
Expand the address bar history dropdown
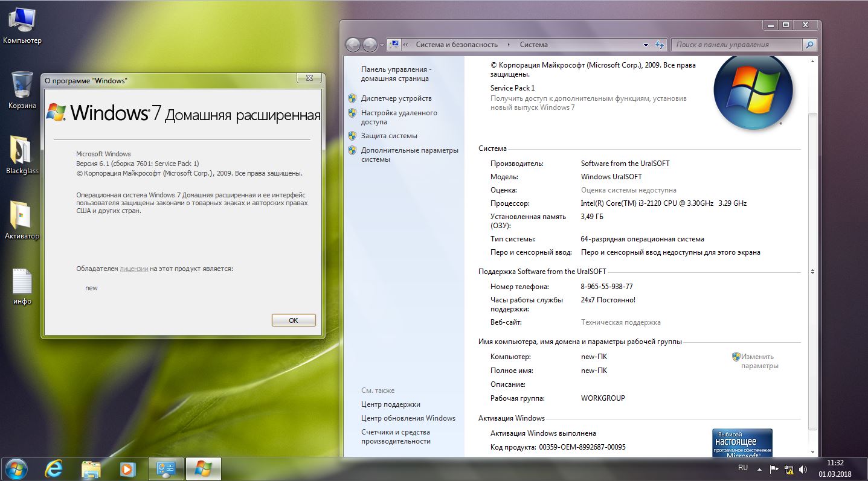click(x=646, y=45)
